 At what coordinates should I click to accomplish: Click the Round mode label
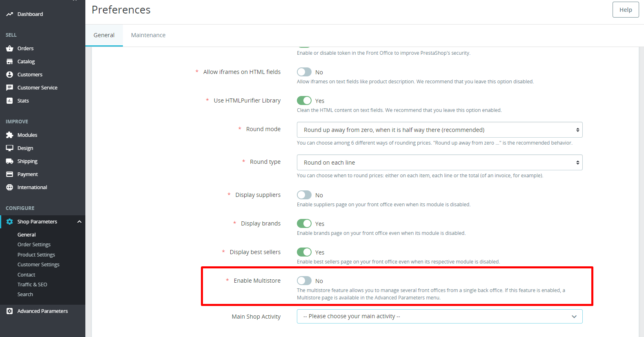(263, 129)
